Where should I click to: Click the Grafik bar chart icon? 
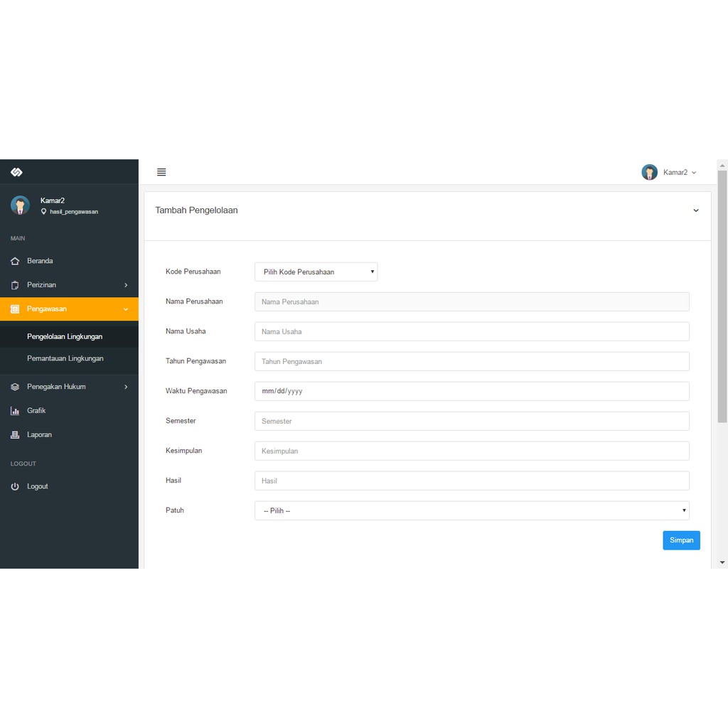pos(15,411)
